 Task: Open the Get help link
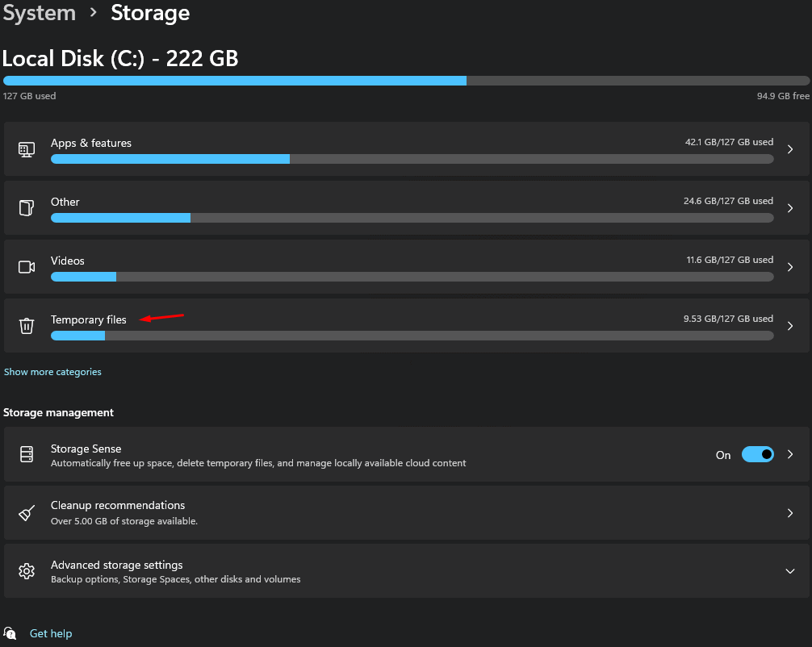click(x=51, y=633)
